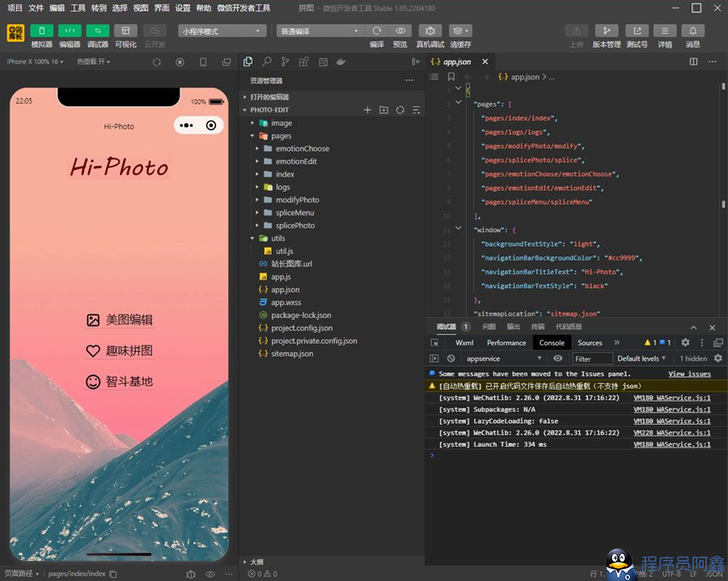This screenshot has height=581, width=728.
Task: Collapse all folders in explorer
Action: [416, 110]
